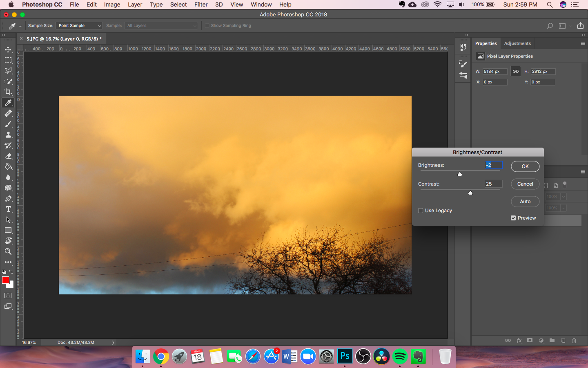Select the Zoom tool in the toolbar
588x368 pixels.
(8, 251)
